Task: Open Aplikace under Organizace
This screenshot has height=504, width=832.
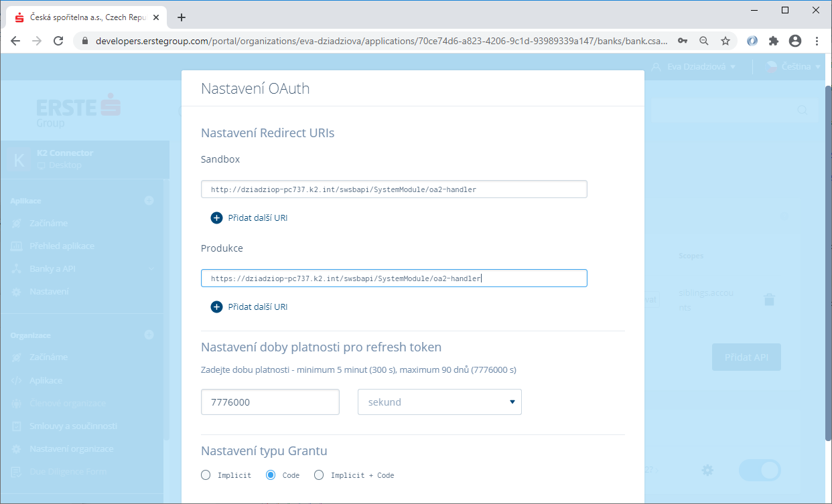Action: coord(46,380)
